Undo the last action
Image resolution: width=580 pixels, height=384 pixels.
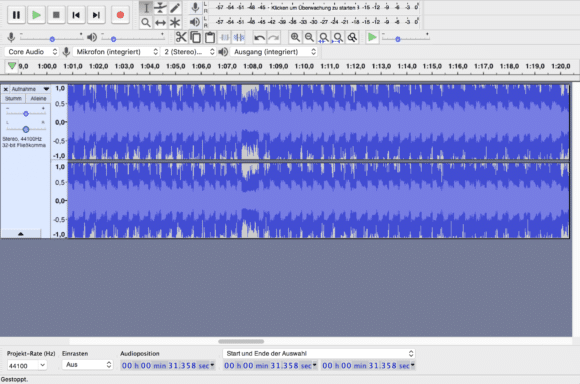pyautogui.click(x=259, y=37)
